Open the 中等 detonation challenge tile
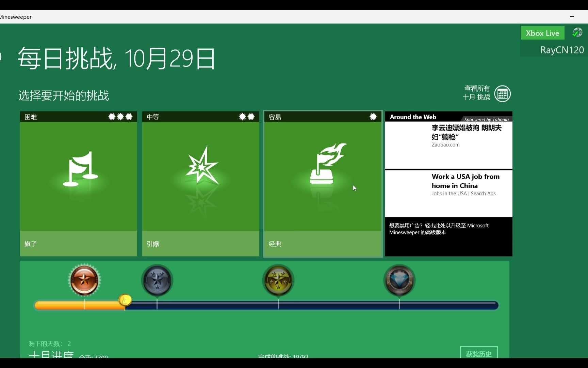 click(x=201, y=184)
